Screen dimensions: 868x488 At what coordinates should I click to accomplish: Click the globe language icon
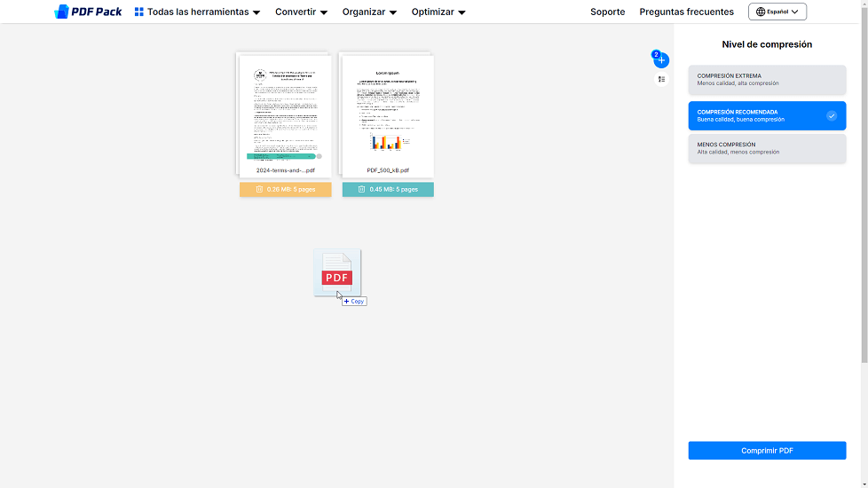click(761, 12)
